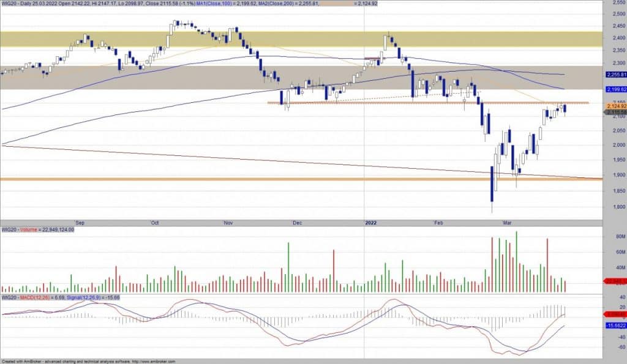The height and width of the screenshot is (364, 627).
Task: Click the Dec label on time axis
Action: point(298,224)
